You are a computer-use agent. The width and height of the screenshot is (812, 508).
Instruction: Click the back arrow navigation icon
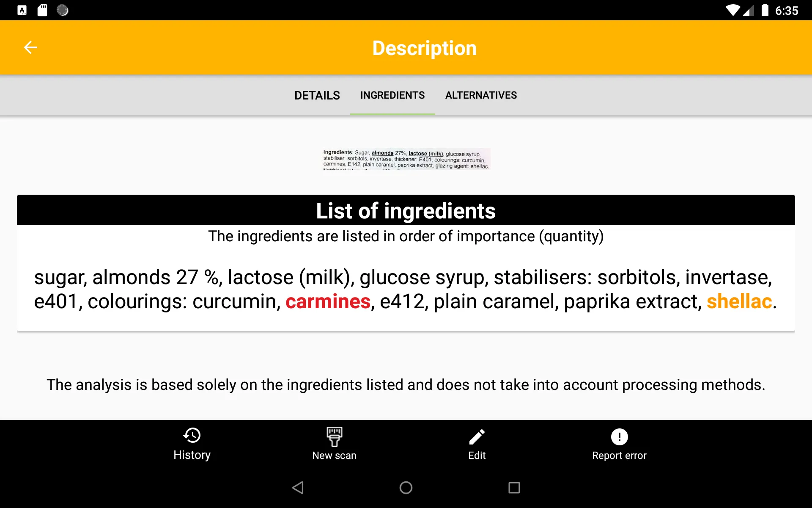tap(30, 47)
